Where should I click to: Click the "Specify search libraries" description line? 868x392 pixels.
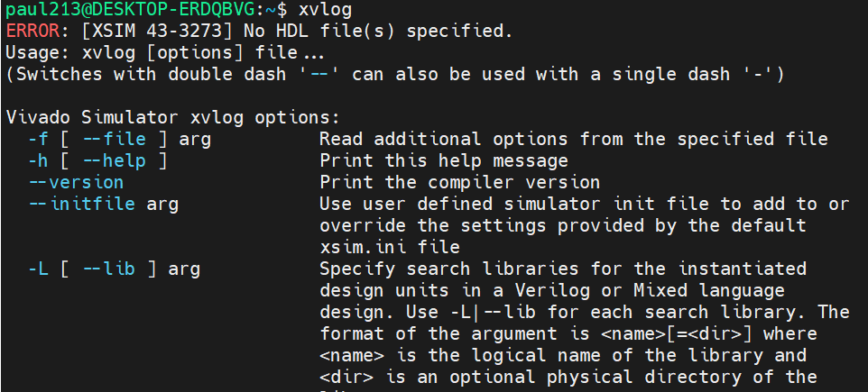(563, 269)
